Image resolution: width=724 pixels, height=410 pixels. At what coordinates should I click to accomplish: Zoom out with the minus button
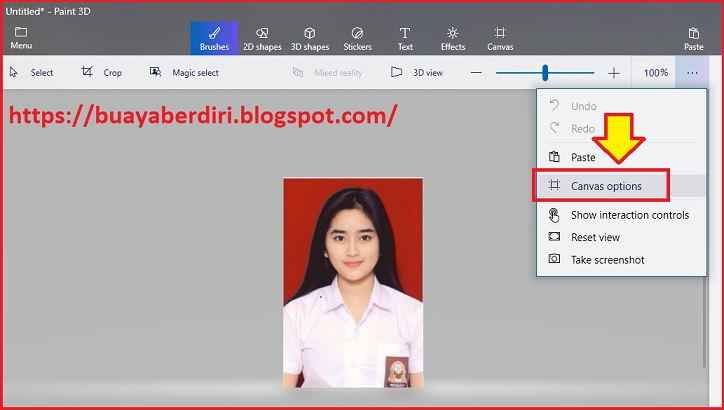477,72
